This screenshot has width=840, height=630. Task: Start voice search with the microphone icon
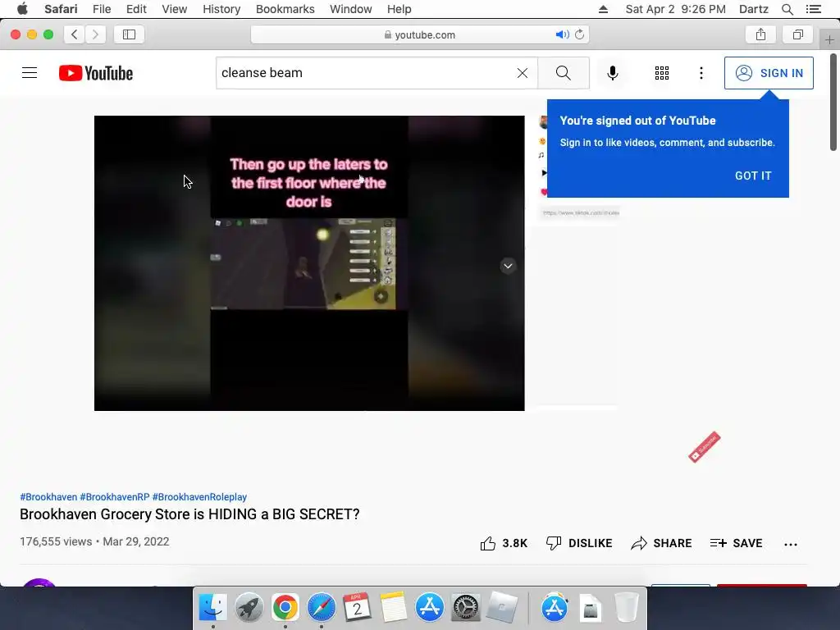pyautogui.click(x=612, y=73)
